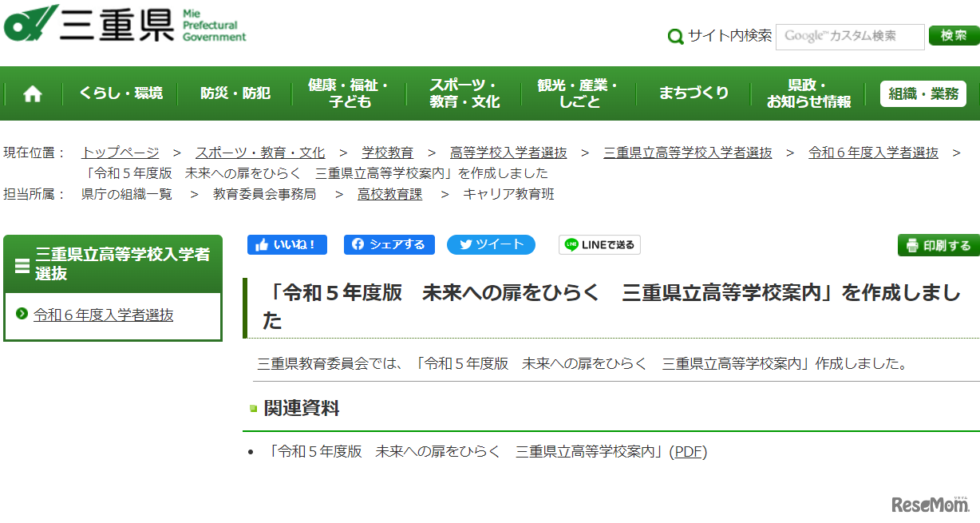The height and width of the screenshot is (523, 980).
Task: Click the printer icon on the 印刷する button
Action: pyautogui.click(x=911, y=244)
